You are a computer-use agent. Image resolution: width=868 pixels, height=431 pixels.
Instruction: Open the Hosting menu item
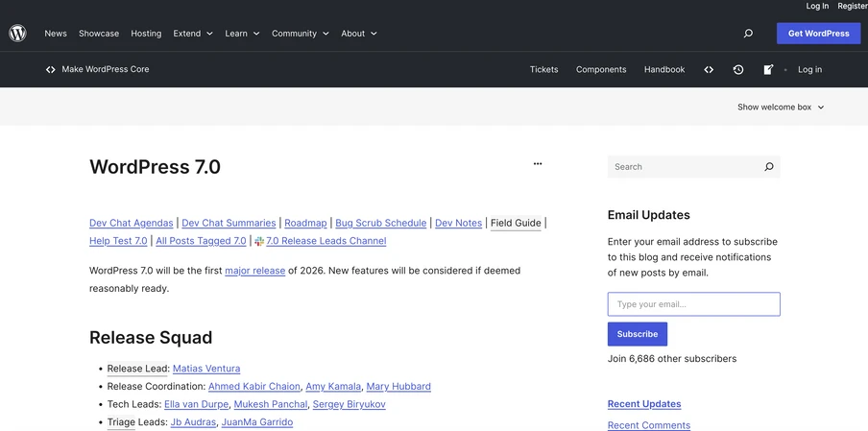[x=146, y=34]
